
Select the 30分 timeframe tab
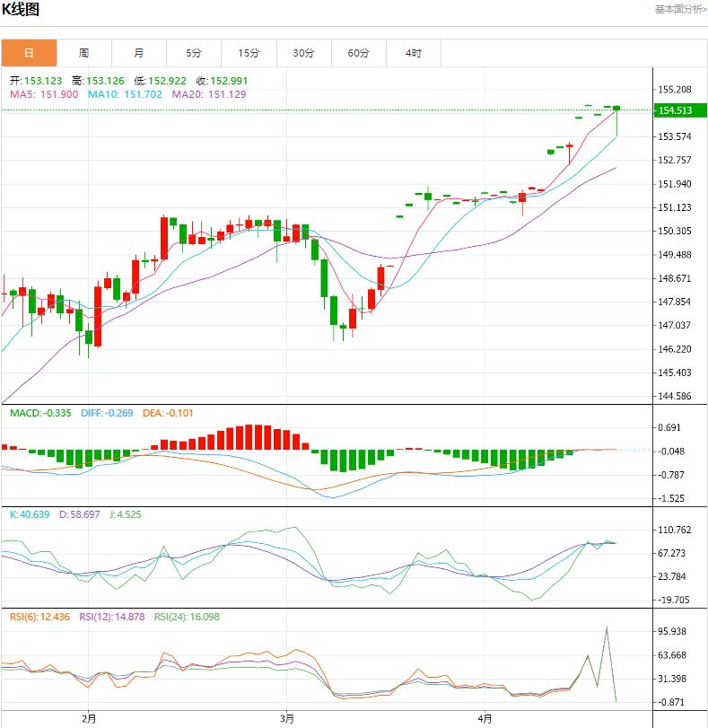point(303,53)
